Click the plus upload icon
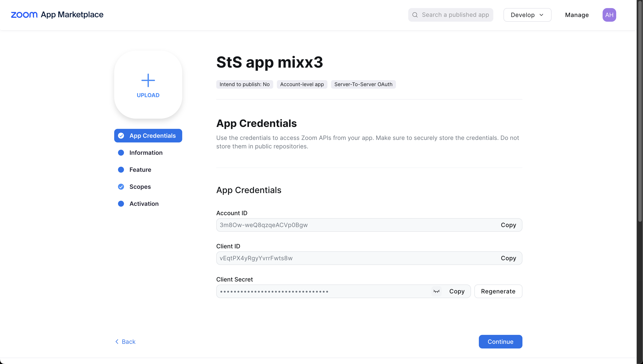 (x=148, y=80)
